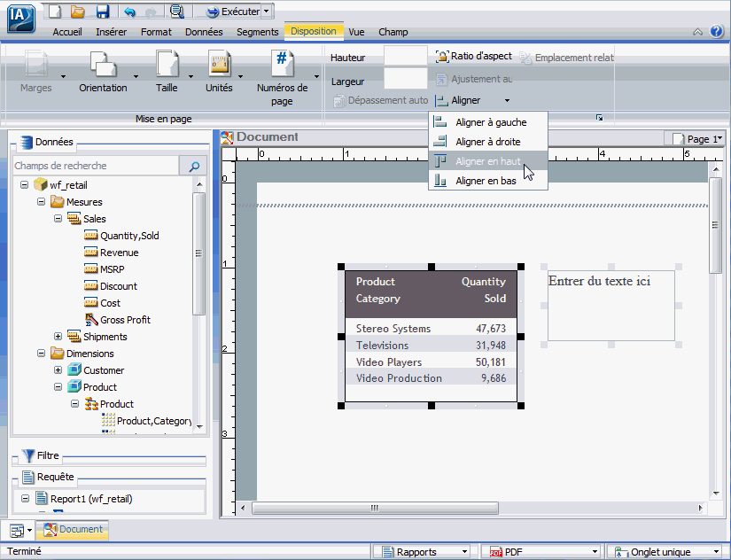Open the ribbon group dialog launcher icon
This screenshot has width=731, height=560.
tap(600, 118)
